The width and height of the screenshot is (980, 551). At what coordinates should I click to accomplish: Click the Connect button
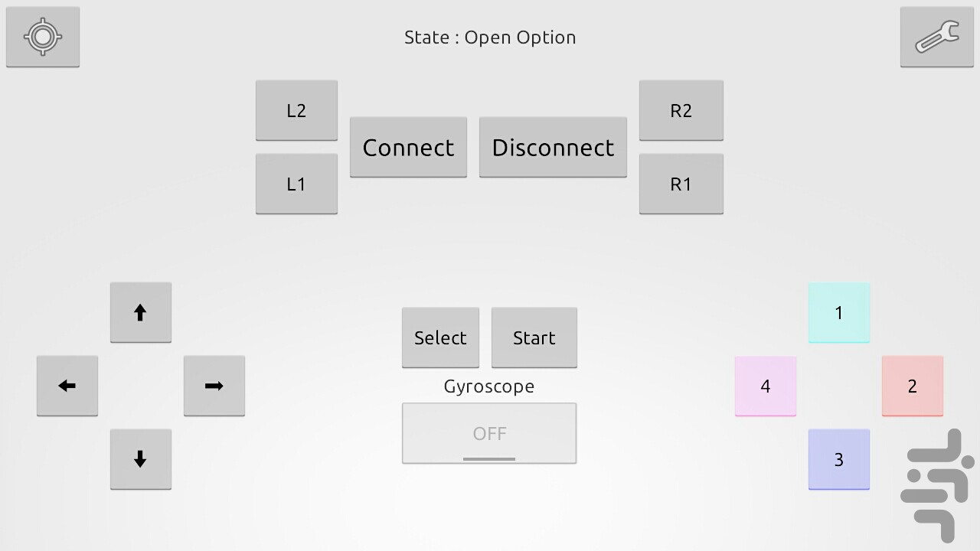click(x=408, y=147)
